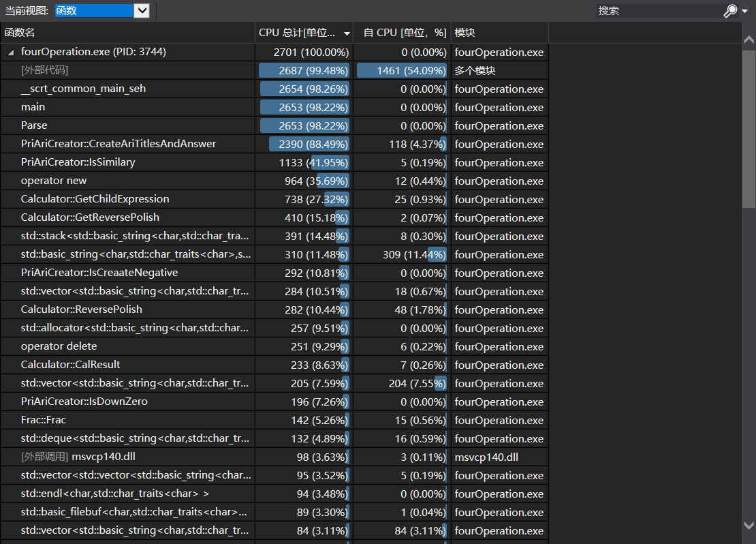Sort by the 函数名 column header
The image size is (756, 544).
click(x=127, y=32)
